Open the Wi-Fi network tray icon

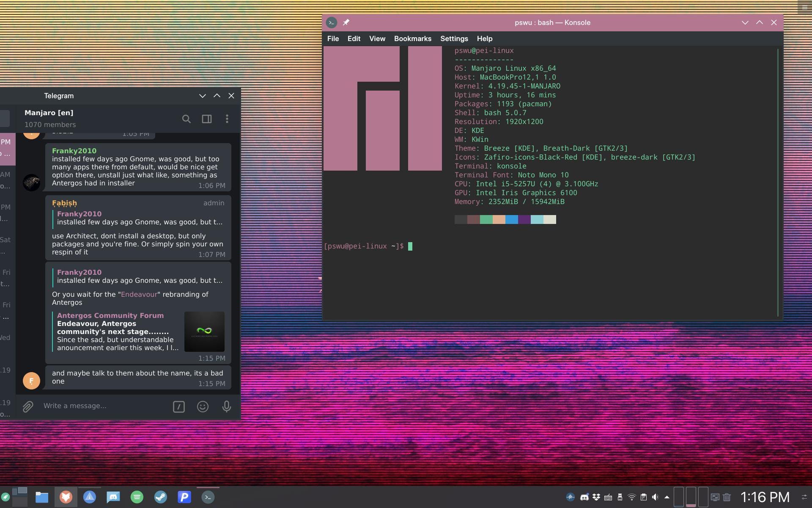(x=631, y=497)
